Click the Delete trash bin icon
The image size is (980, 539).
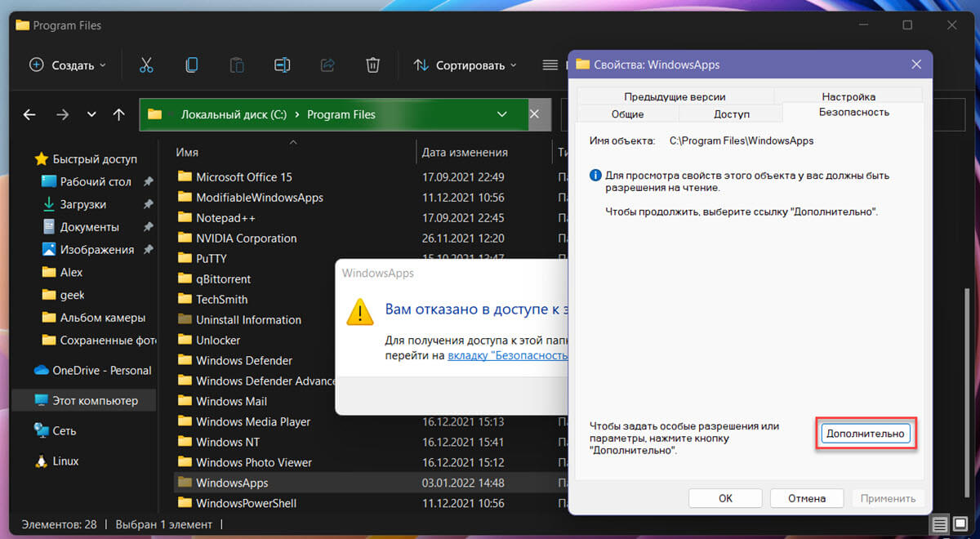tap(372, 65)
